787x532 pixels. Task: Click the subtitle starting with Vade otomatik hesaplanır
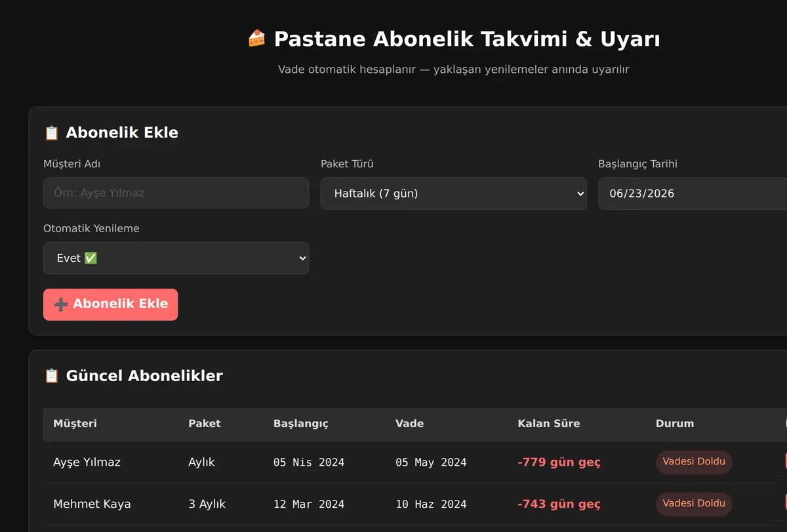tap(454, 69)
